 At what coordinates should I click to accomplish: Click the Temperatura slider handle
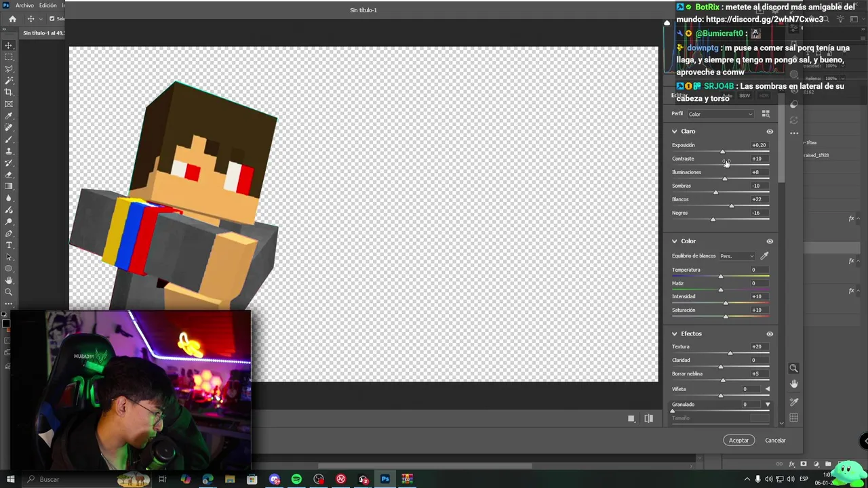pyautogui.click(x=721, y=276)
